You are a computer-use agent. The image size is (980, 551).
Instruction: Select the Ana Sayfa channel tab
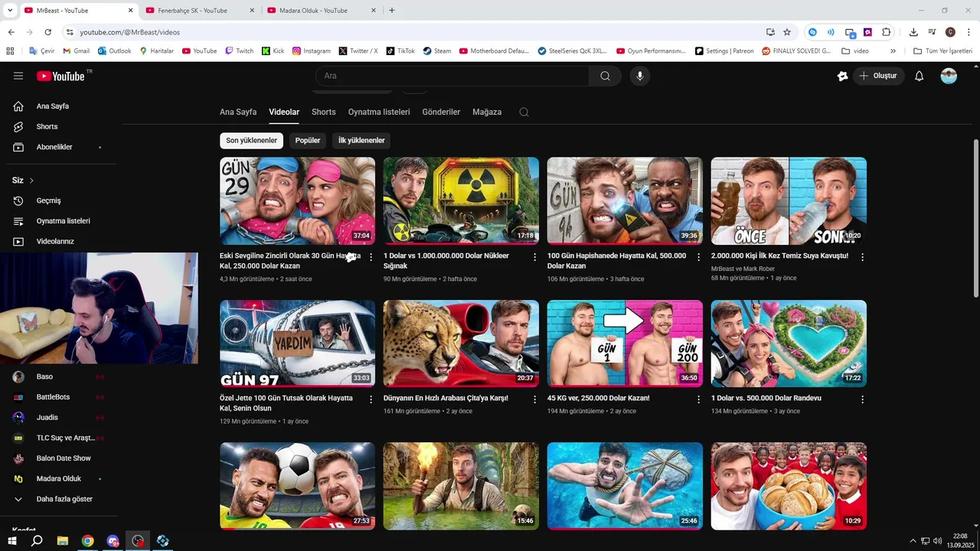238,112
